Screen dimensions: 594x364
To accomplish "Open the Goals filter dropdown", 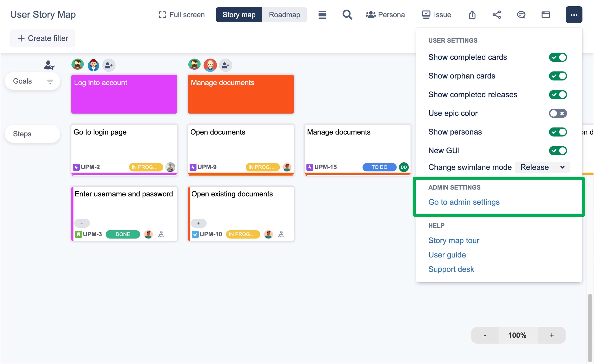I will click(x=50, y=82).
